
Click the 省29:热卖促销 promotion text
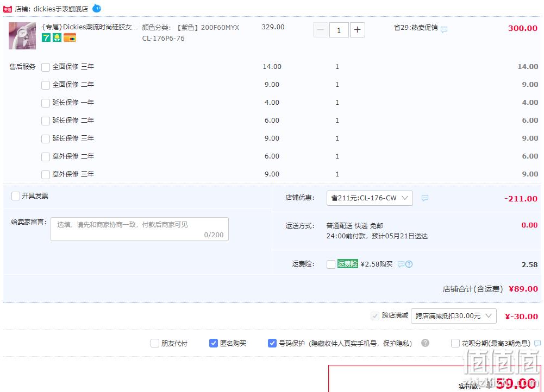(x=416, y=28)
